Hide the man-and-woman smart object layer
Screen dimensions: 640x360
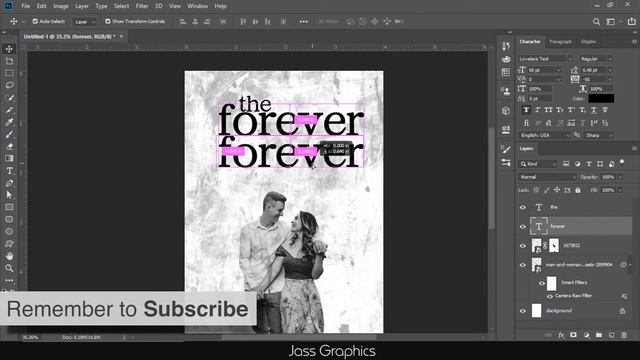(523, 265)
